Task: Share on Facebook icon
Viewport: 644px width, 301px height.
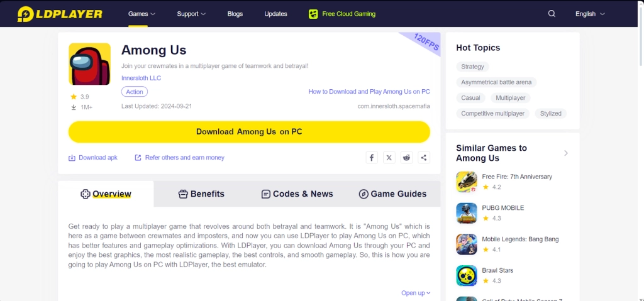Action: 372,158
